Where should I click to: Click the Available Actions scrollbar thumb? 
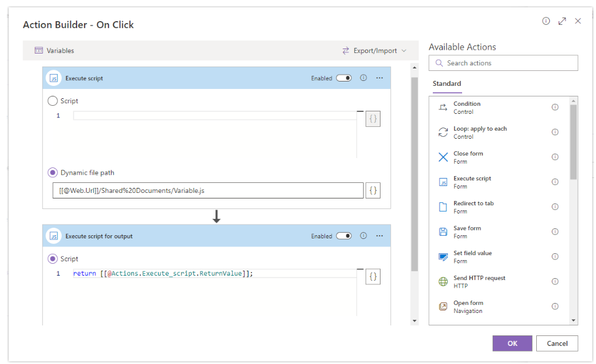pos(574,142)
